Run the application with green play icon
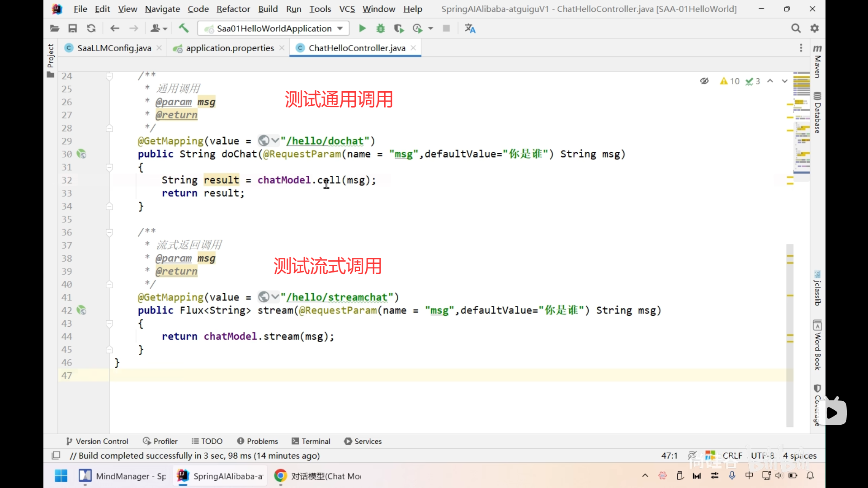 tap(362, 28)
